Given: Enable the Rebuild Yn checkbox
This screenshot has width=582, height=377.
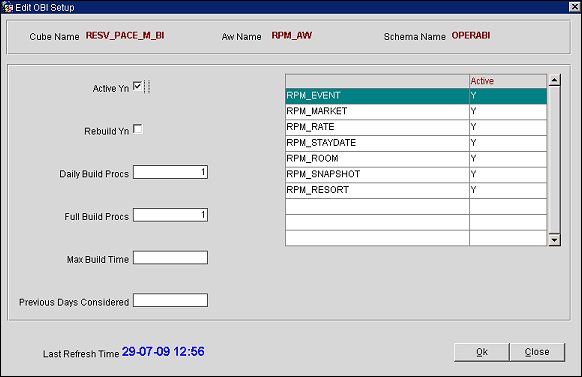Looking at the screenshot, I should tap(137, 129).
